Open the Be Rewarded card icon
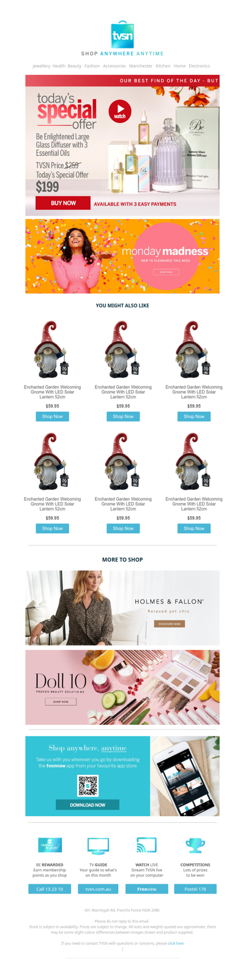Image resolution: width=245 pixels, height=980 pixels. point(50,845)
